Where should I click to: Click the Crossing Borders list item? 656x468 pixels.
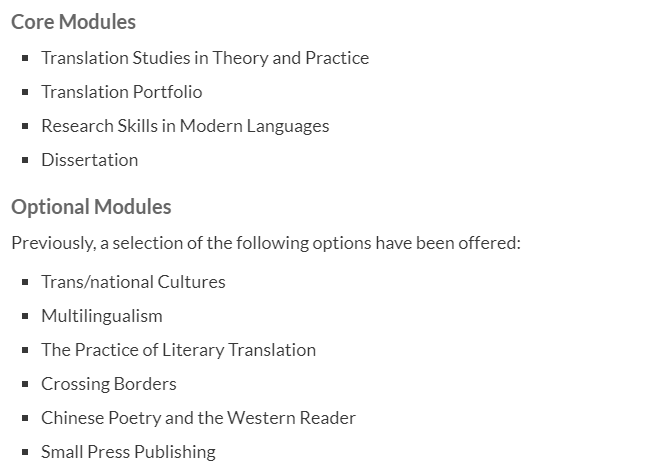(x=109, y=384)
